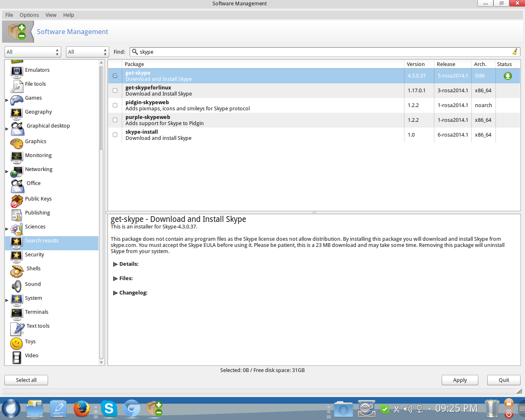Sort by the Release column header
Screen dimensions: 525x420
(x=453, y=64)
